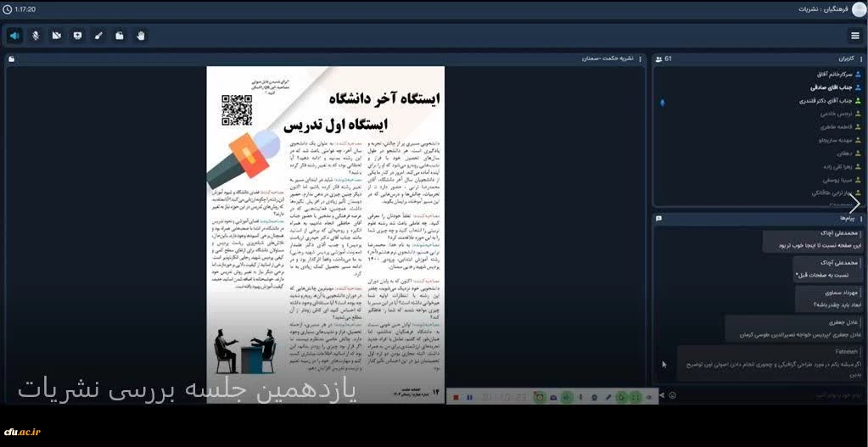Toggle the speaker audio icon
This screenshot has width=868, height=447.
pos(14,36)
